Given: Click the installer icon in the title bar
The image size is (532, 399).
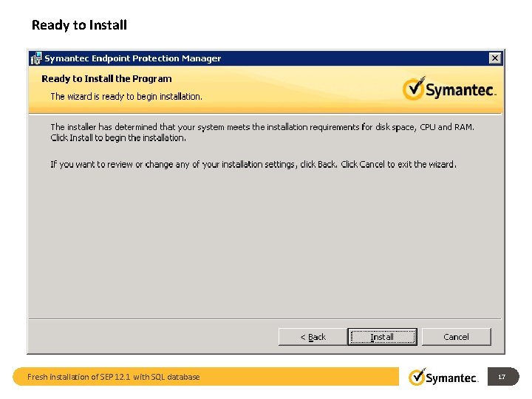Looking at the screenshot, I should (x=36, y=58).
